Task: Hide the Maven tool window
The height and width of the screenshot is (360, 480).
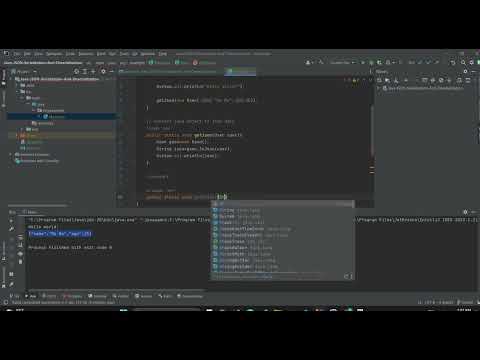Action: 474,72
